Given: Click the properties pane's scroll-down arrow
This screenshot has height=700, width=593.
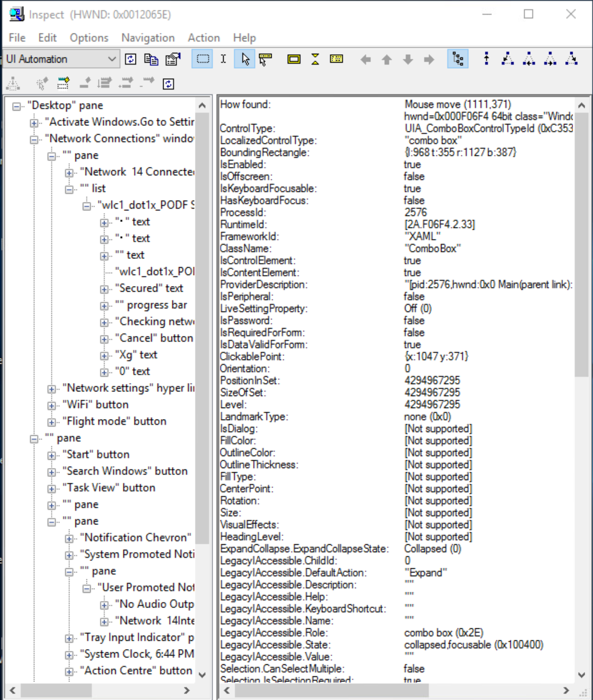Looking at the screenshot, I should click(x=581, y=675).
